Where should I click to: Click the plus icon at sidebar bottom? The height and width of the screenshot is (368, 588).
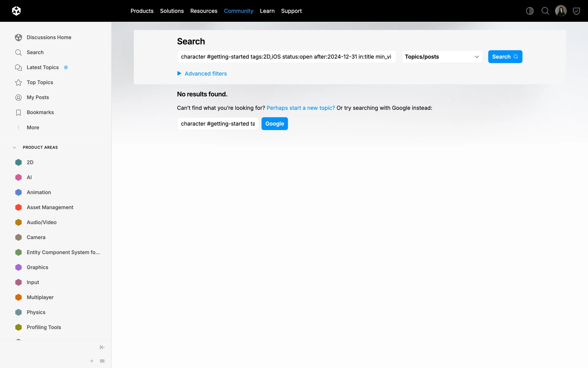(x=92, y=361)
